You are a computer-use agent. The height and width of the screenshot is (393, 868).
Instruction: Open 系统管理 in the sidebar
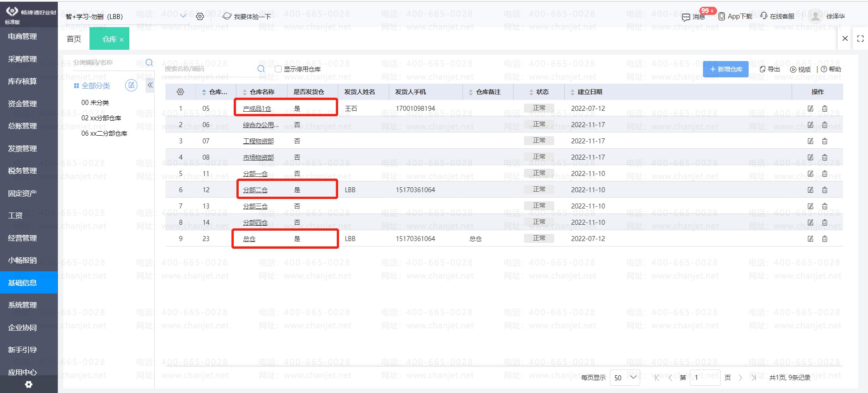point(23,305)
